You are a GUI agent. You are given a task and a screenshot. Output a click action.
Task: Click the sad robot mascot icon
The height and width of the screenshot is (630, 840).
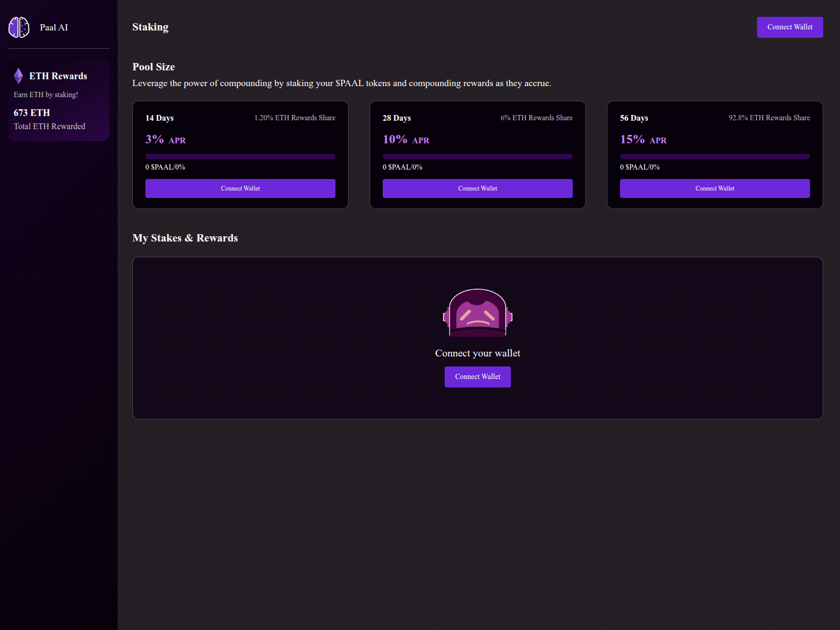point(477,313)
